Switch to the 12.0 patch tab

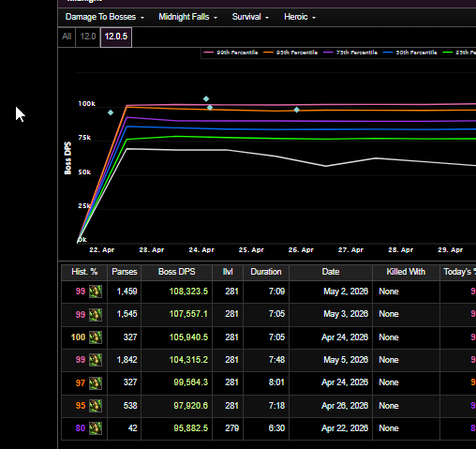coord(88,37)
